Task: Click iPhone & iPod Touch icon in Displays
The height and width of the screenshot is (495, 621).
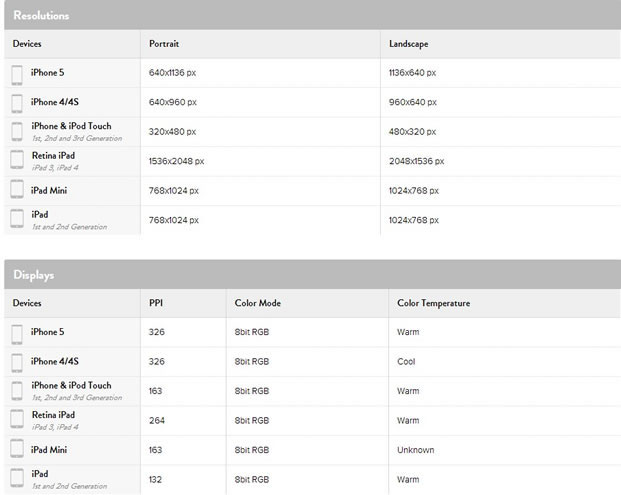Action: (17, 391)
